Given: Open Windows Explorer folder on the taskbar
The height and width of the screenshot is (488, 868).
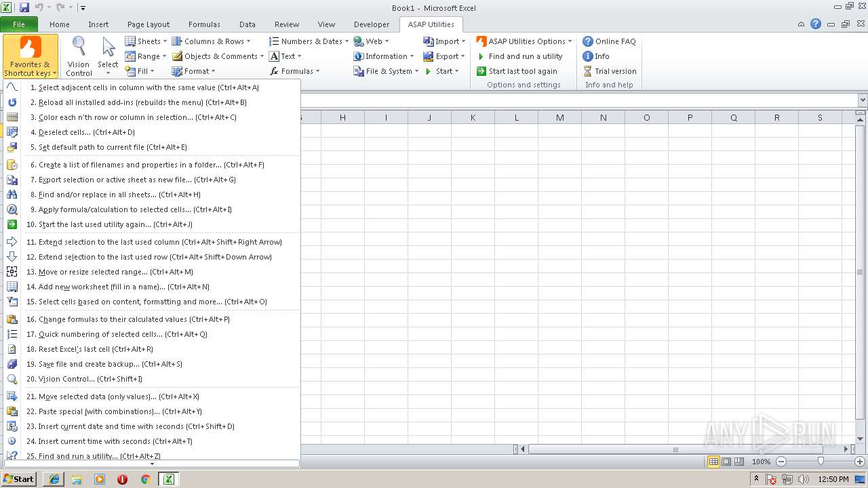Looking at the screenshot, I should coord(77,479).
